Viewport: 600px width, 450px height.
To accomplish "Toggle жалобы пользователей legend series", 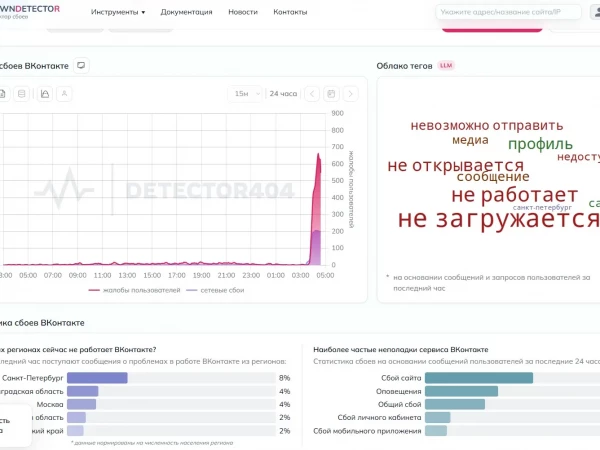I will [x=134, y=290].
